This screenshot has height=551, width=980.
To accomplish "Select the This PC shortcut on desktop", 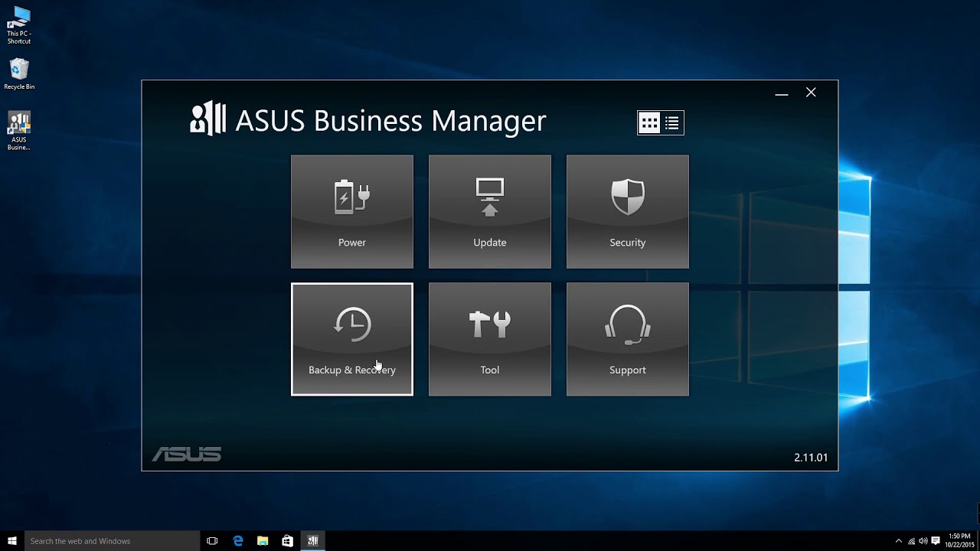I will tap(19, 25).
